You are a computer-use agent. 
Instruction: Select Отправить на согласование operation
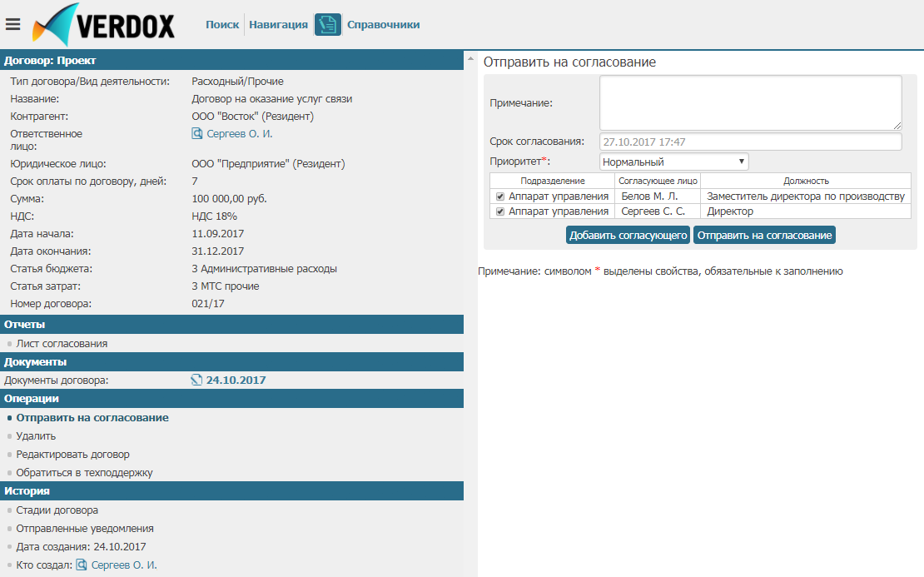(x=92, y=418)
